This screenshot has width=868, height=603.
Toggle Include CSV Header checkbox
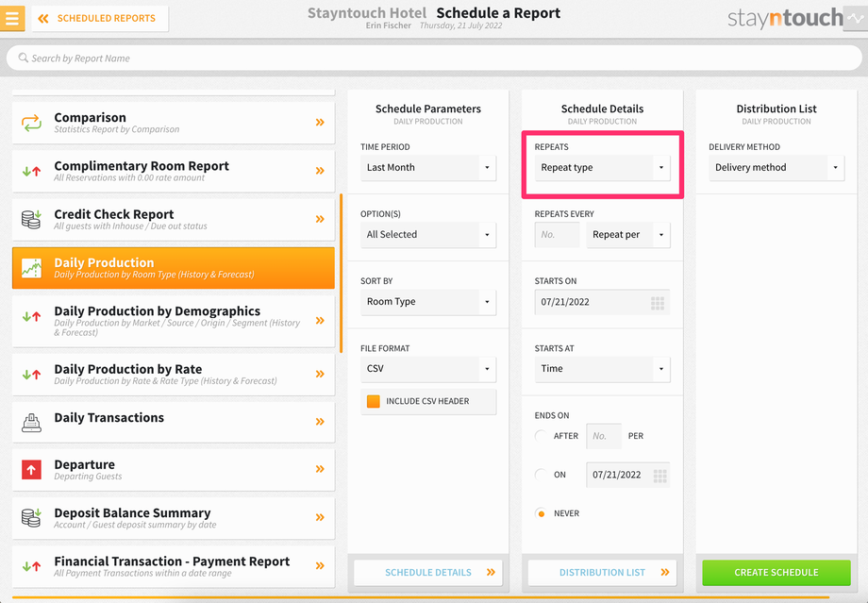pyautogui.click(x=374, y=401)
